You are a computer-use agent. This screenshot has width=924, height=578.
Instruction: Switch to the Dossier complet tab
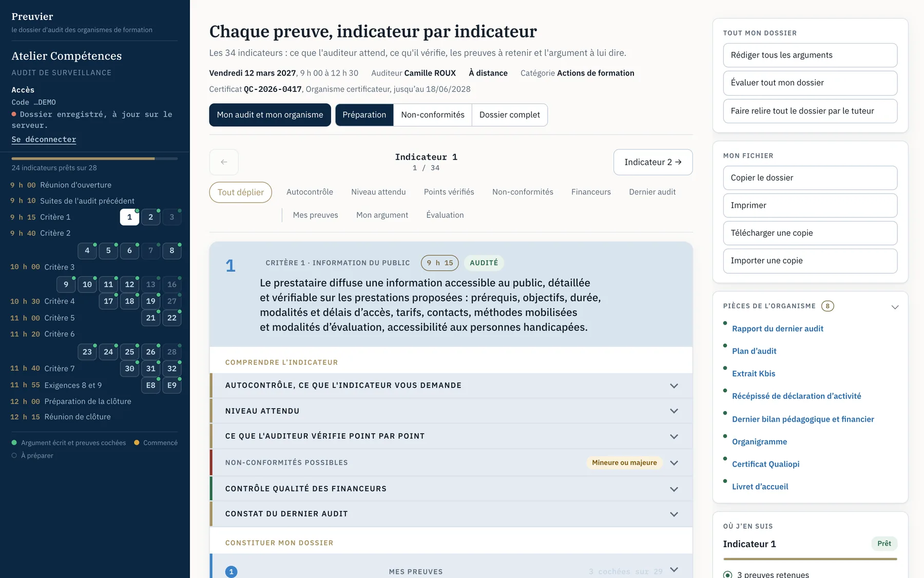click(x=510, y=115)
